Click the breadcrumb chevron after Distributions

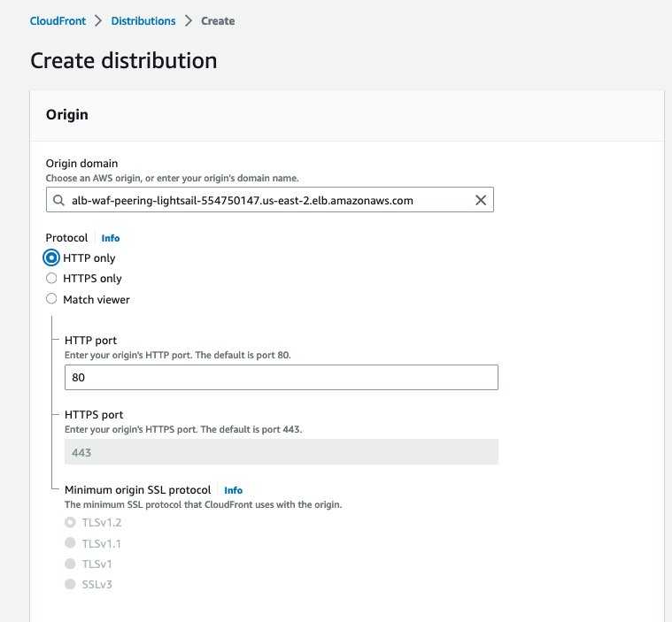189,20
